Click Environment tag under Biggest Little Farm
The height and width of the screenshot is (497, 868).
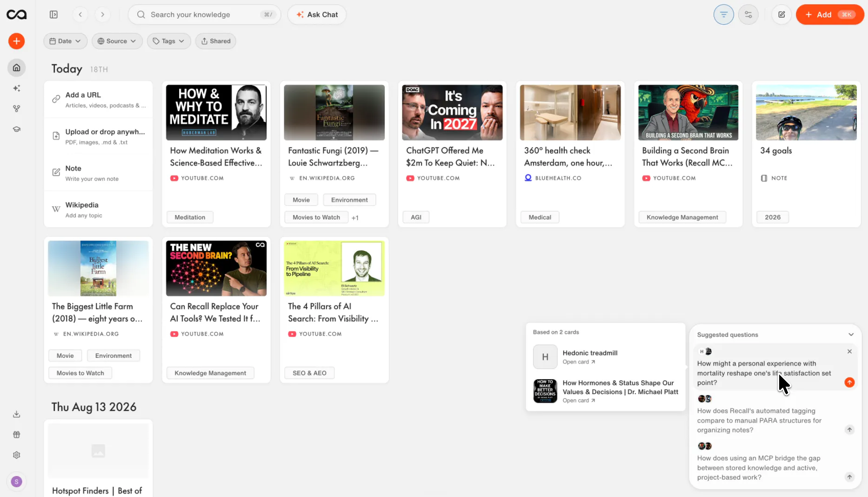pyautogui.click(x=114, y=356)
